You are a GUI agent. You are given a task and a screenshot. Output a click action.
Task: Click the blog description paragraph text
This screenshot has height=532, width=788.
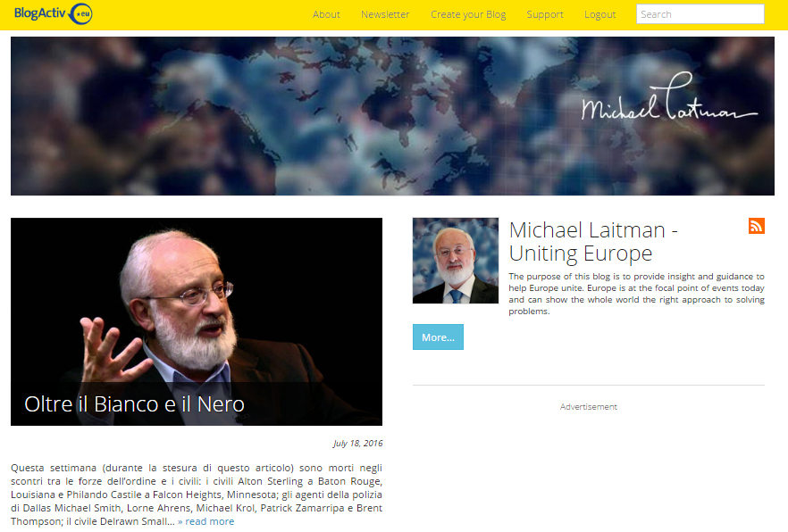coord(636,294)
